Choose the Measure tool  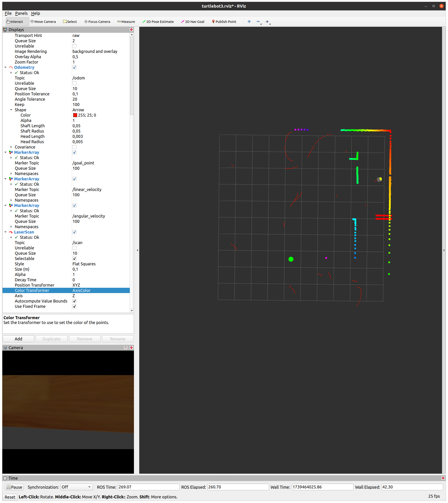[x=126, y=22]
